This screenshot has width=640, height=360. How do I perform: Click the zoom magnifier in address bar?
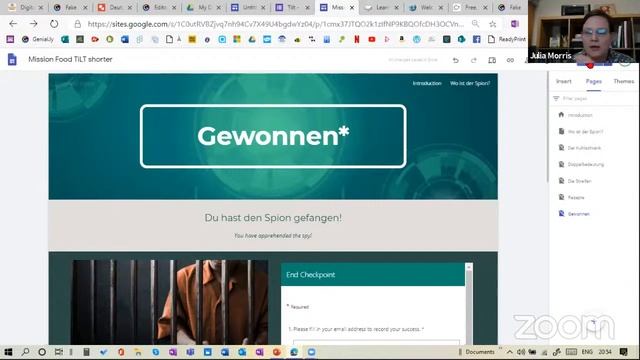point(476,24)
